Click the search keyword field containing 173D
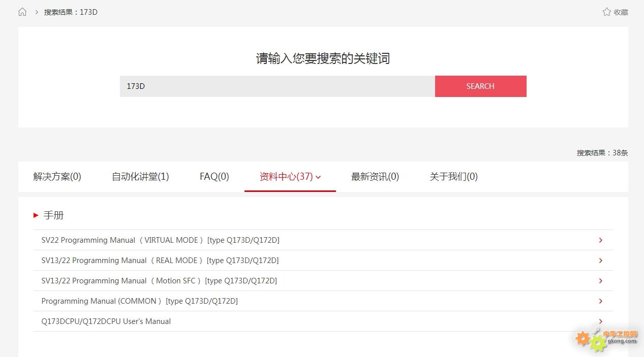Image resolution: width=644 pixels, height=357 pixels. coord(277,86)
